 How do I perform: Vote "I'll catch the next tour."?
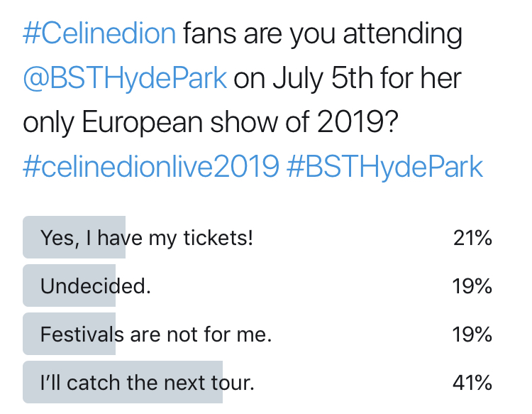coord(147,383)
